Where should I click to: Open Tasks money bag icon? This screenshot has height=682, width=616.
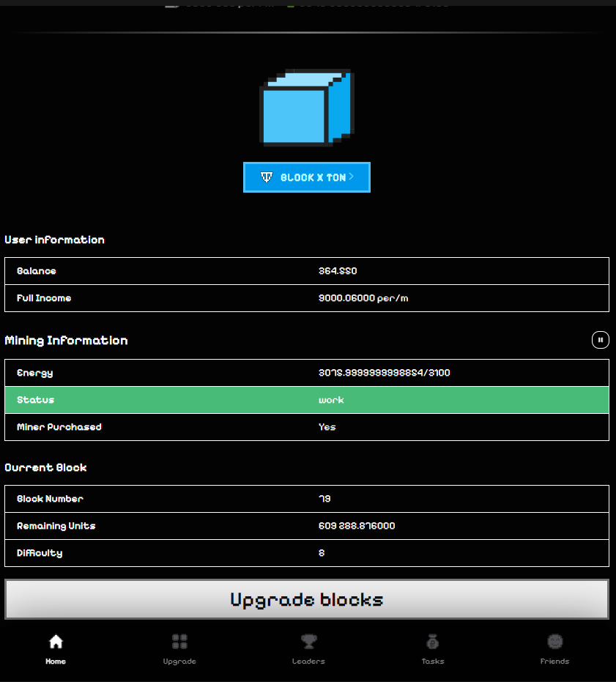432,641
